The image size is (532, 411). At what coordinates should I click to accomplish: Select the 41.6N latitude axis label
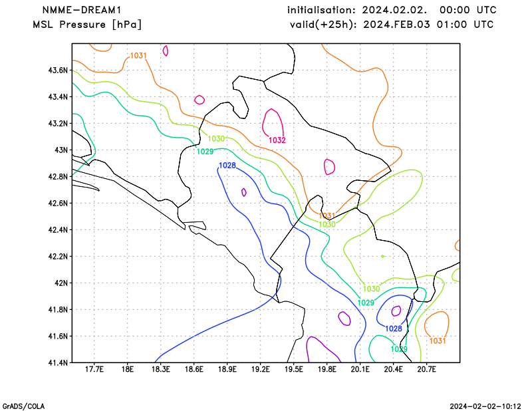(58, 337)
